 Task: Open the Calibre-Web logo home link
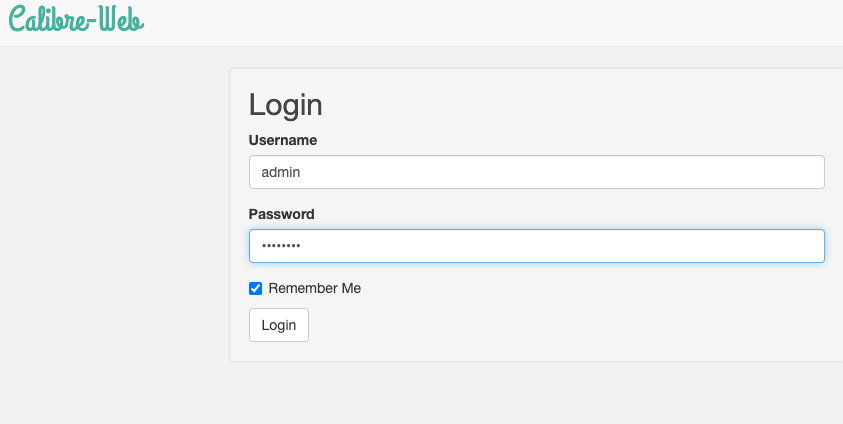point(76,18)
